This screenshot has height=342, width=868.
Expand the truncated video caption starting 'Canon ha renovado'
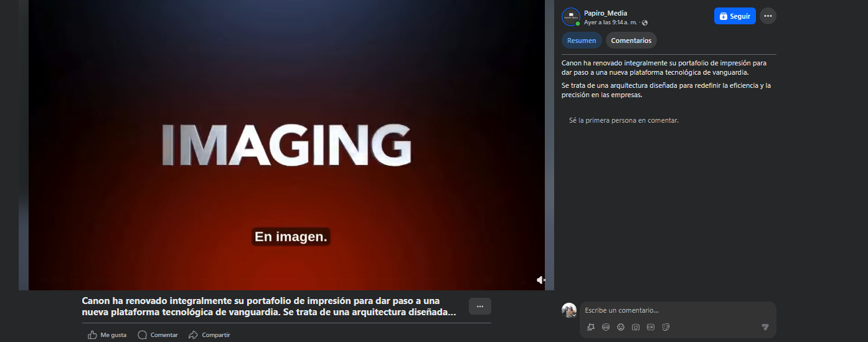(269, 306)
